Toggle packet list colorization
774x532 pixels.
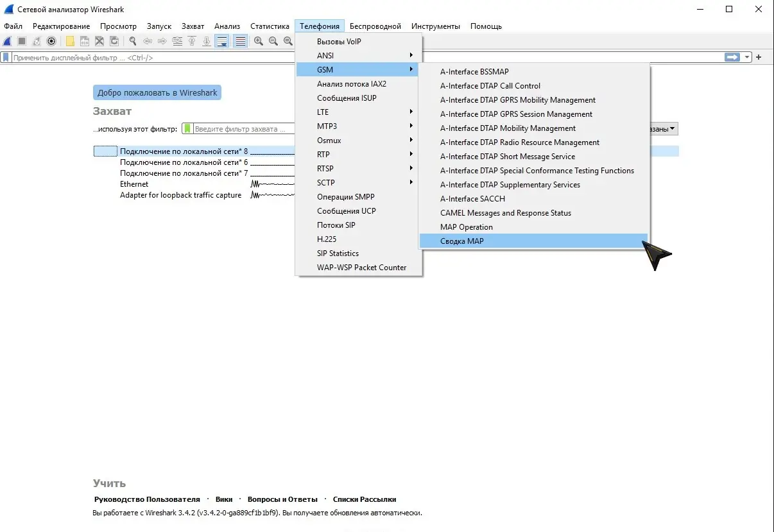241,41
